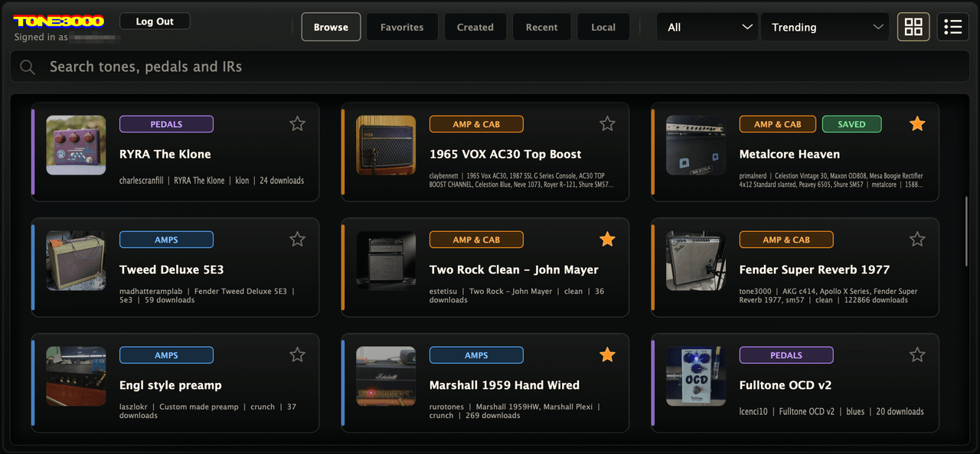The width and height of the screenshot is (980, 454).
Task: Favorite the Fender Super Reverb 1977 tone
Action: point(917,239)
